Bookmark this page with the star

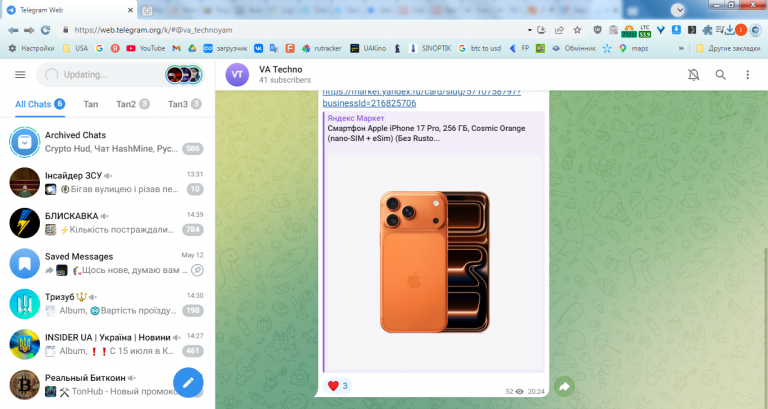pyautogui.click(x=577, y=30)
